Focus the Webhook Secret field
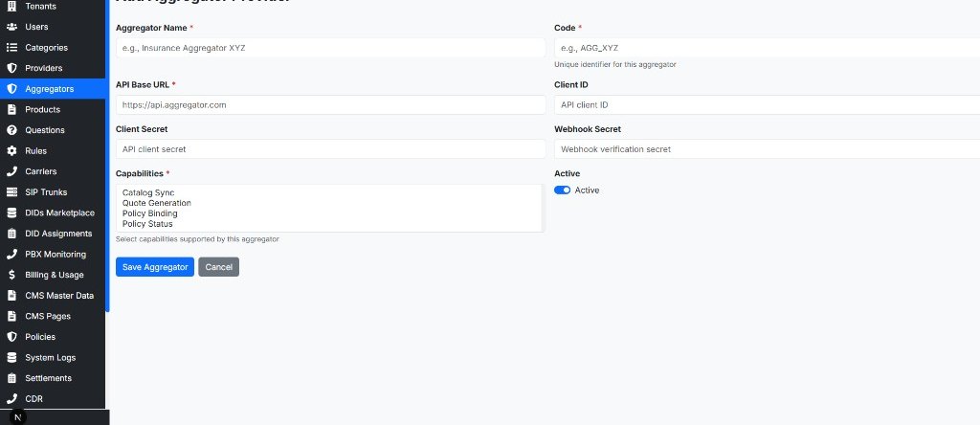The width and height of the screenshot is (980, 425). pyautogui.click(x=767, y=149)
